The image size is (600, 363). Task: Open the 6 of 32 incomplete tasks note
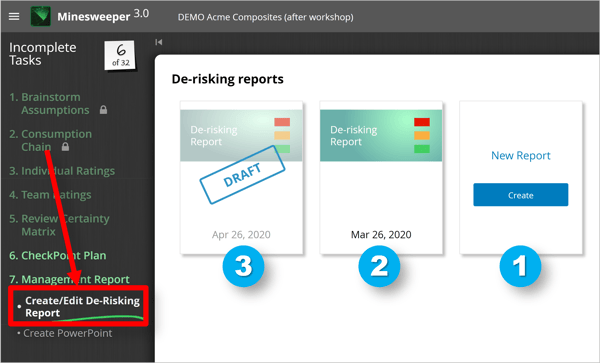coord(120,55)
